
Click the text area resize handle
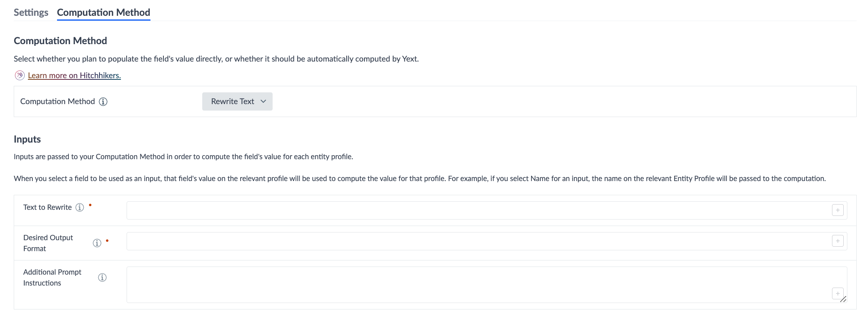tap(843, 299)
